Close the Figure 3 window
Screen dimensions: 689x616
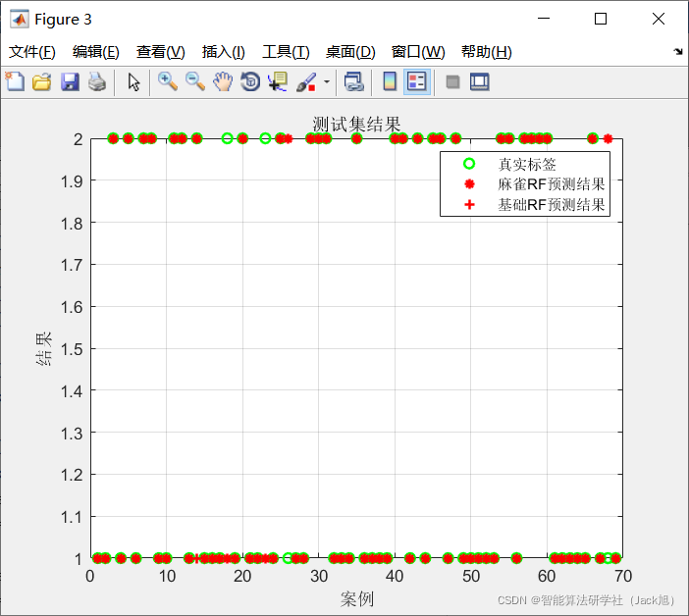[659, 19]
